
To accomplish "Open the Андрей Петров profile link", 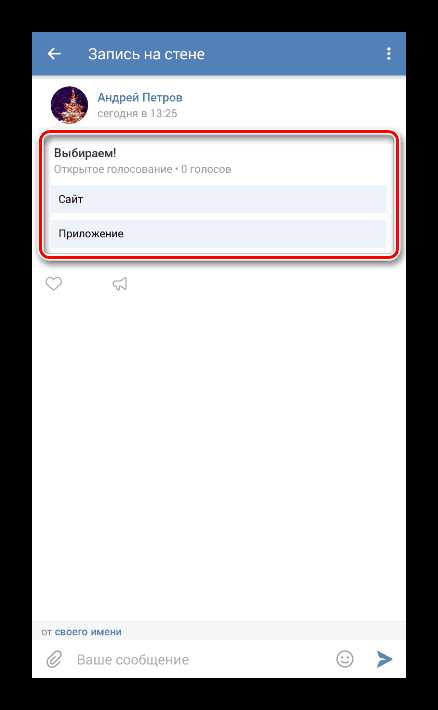I will 140,97.
